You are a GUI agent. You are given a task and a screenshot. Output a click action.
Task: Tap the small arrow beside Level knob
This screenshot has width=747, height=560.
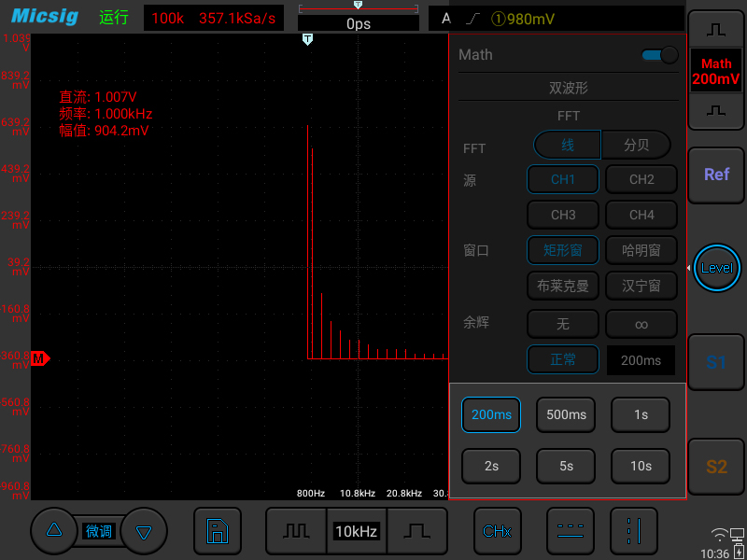[x=688, y=269]
